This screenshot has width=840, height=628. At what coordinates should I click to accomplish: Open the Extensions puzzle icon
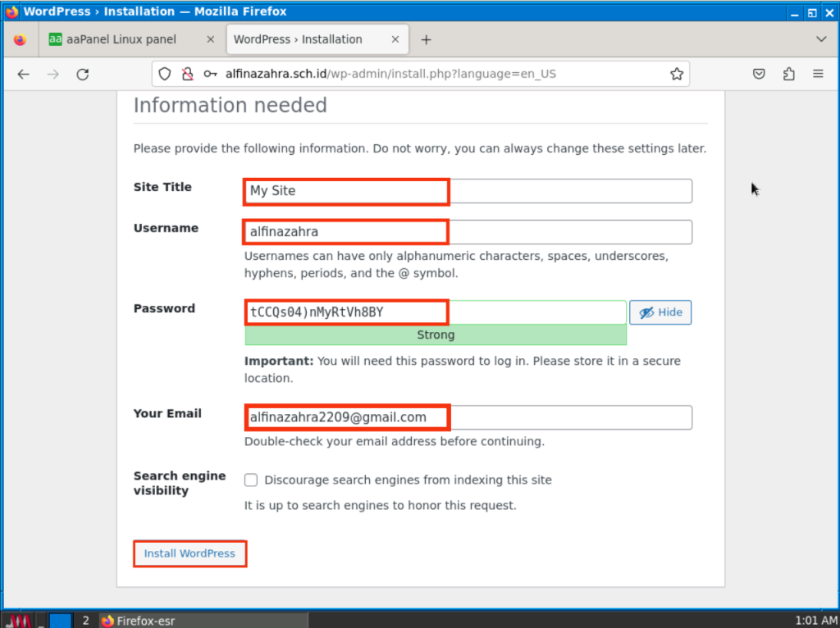[x=788, y=74]
